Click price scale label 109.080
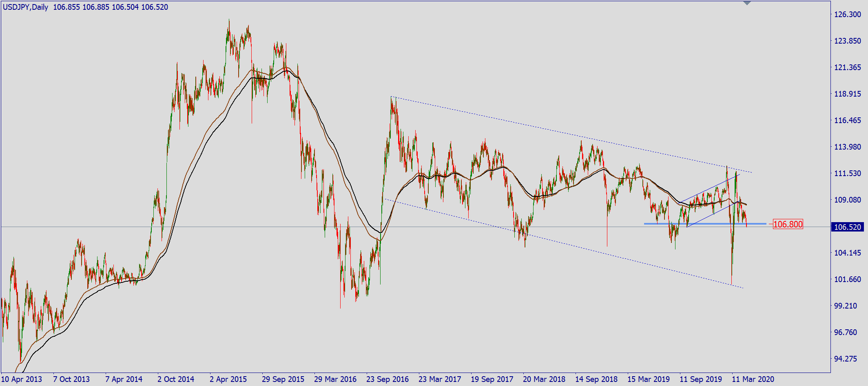 (848, 200)
